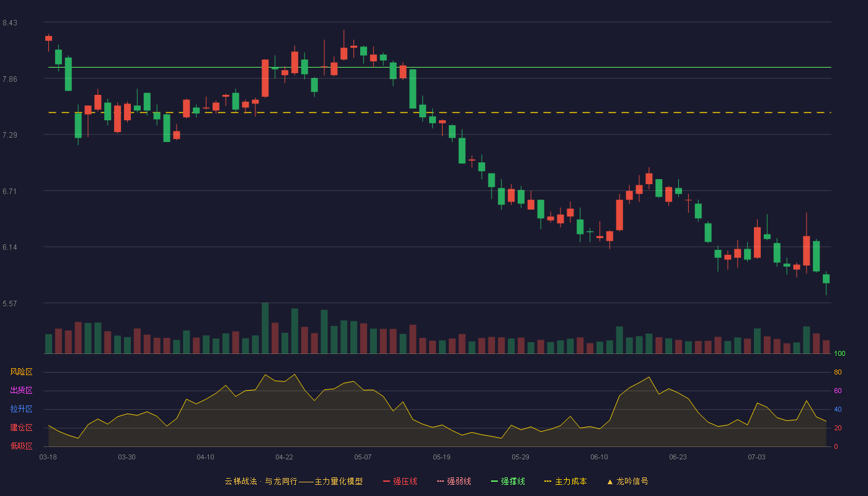Click the 6.71 price axis label

pos(9,192)
